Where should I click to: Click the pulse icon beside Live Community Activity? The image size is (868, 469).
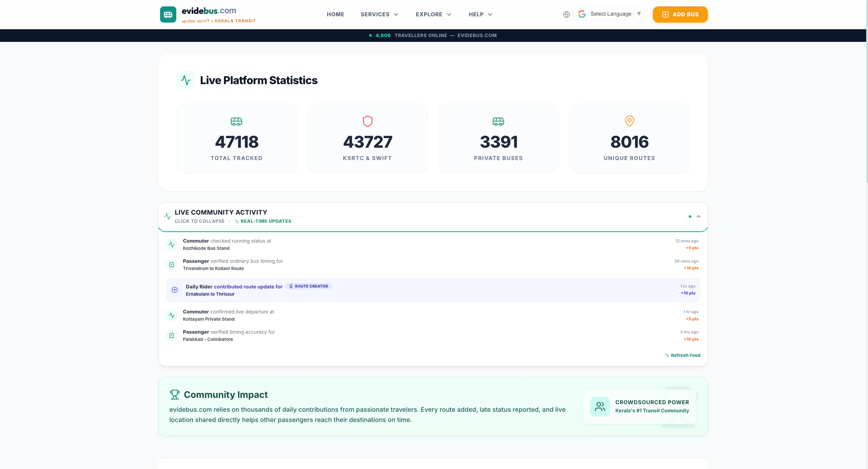[168, 216]
